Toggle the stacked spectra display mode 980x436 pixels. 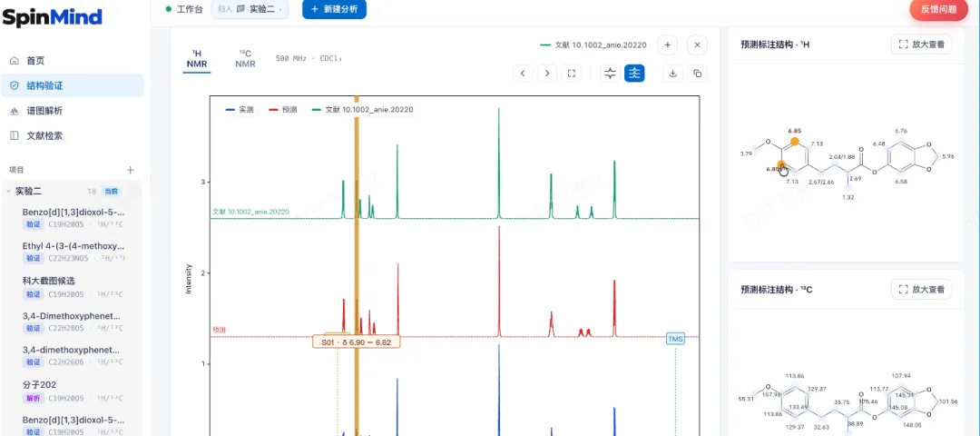pos(634,74)
